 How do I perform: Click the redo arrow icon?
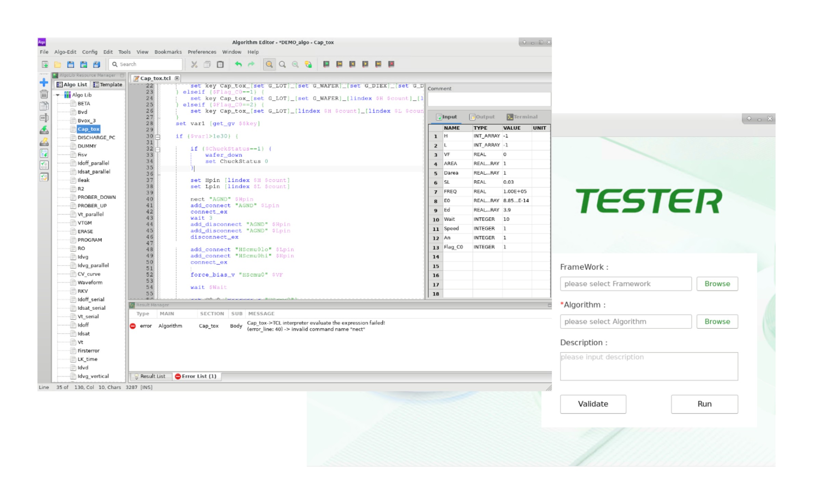(251, 64)
